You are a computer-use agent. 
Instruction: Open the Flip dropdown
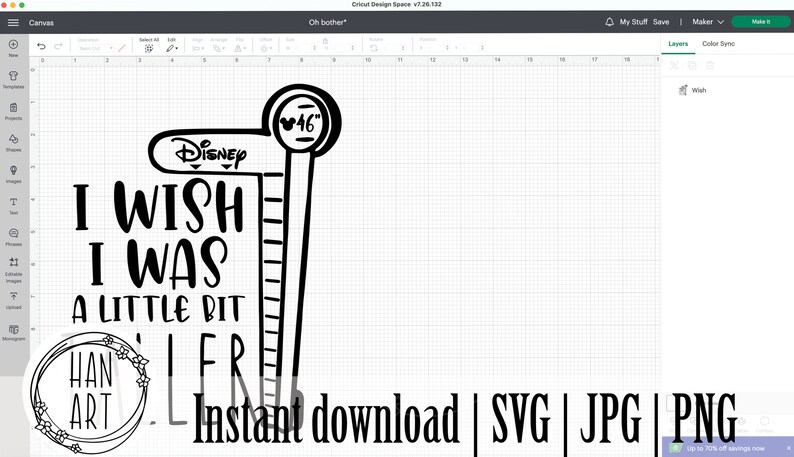(240, 49)
